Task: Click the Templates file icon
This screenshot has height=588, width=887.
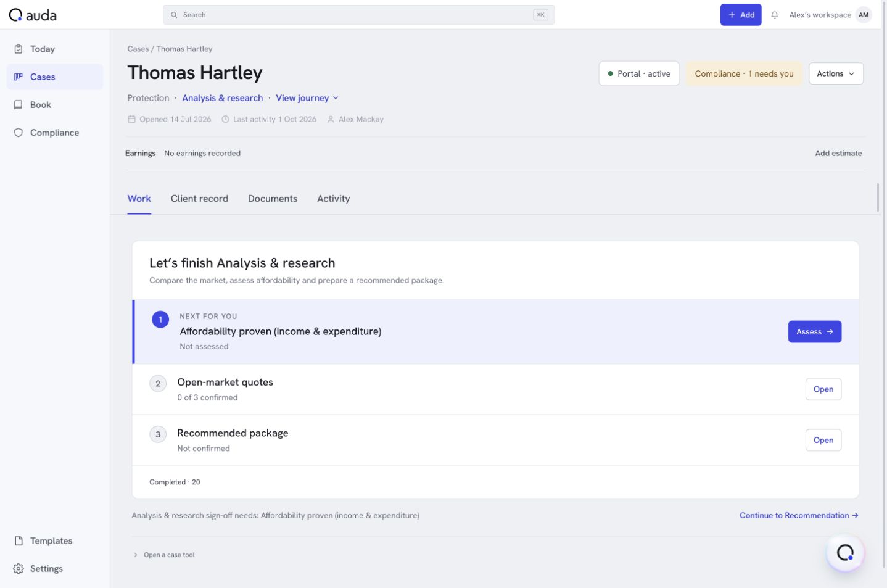Action: click(x=19, y=541)
